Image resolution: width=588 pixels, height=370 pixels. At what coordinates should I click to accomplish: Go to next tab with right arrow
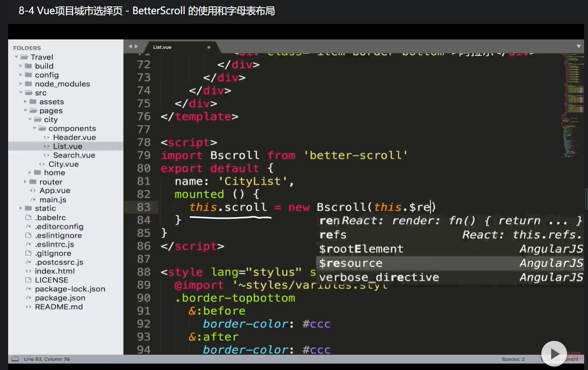coord(137,46)
